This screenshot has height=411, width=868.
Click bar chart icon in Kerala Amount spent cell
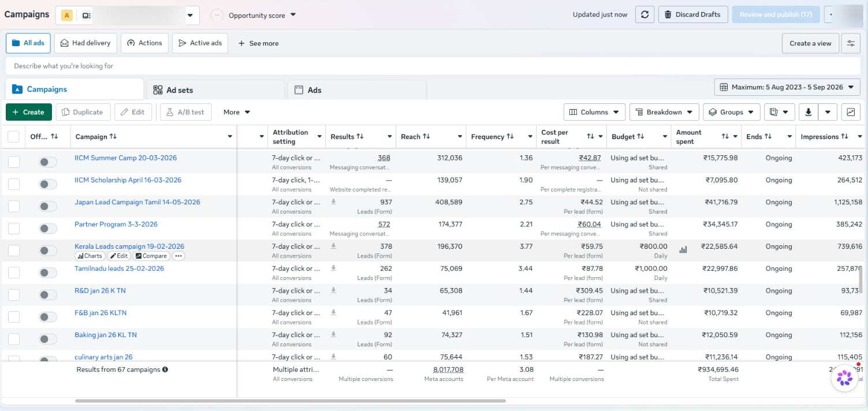(x=683, y=250)
